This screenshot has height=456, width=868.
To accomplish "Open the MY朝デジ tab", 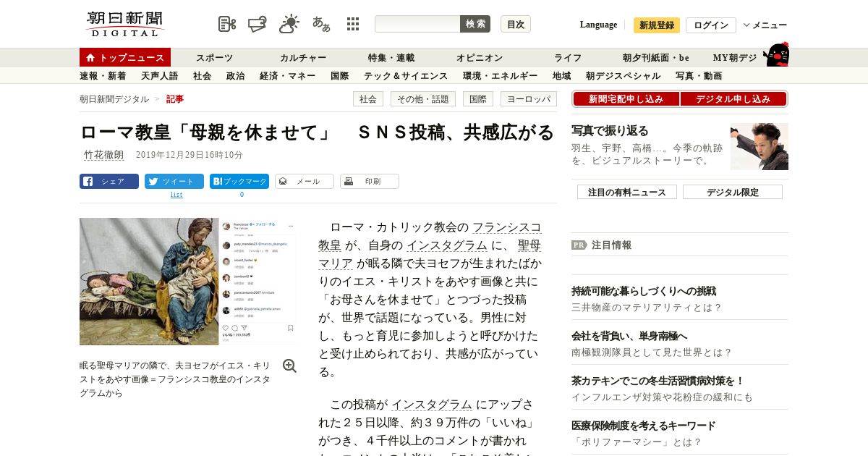I will [735, 57].
